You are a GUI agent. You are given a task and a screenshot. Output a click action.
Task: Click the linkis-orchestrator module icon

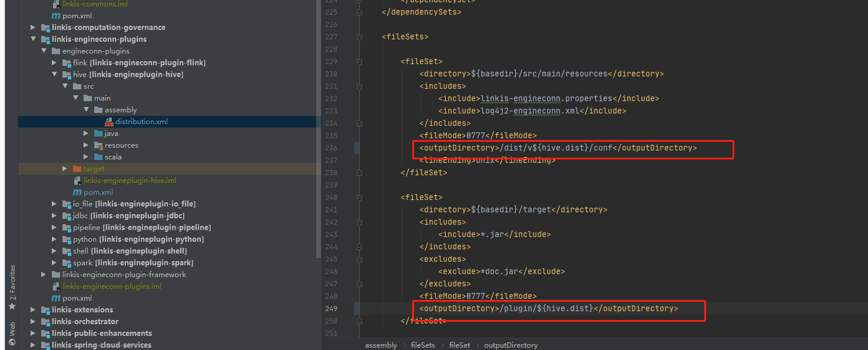tap(45, 322)
